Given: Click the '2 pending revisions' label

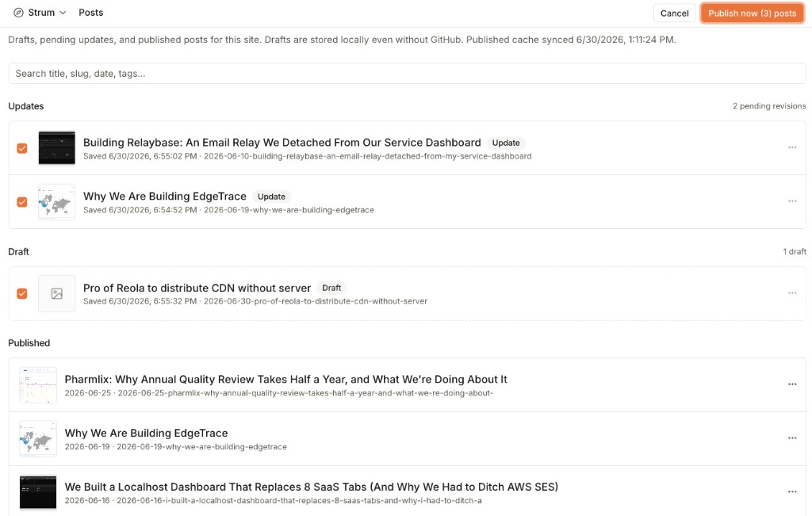Looking at the screenshot, I should pyautogui.click(x=769, y=106).
